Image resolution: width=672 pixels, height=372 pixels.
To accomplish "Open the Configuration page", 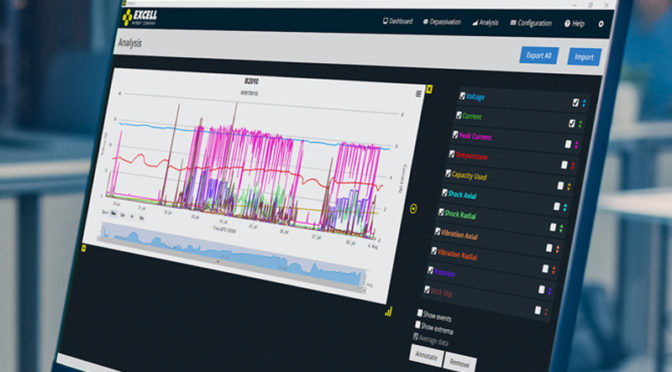I will pyautogui.click(x=531, y=23).
